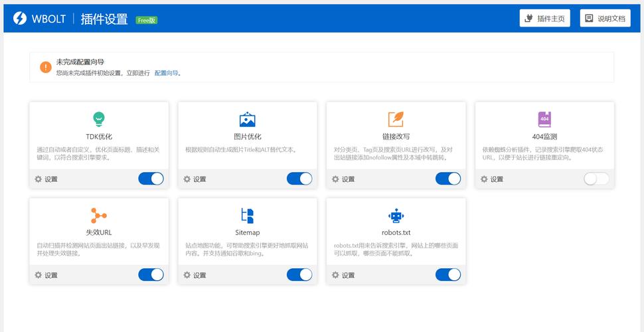Open the 说明文档 button

[x=605, y=19]
